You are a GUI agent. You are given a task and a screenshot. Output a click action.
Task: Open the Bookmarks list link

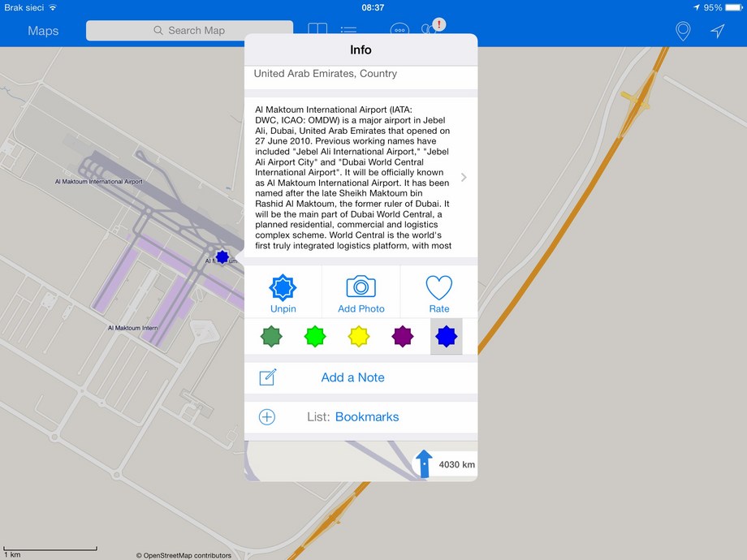pos(367,416)
